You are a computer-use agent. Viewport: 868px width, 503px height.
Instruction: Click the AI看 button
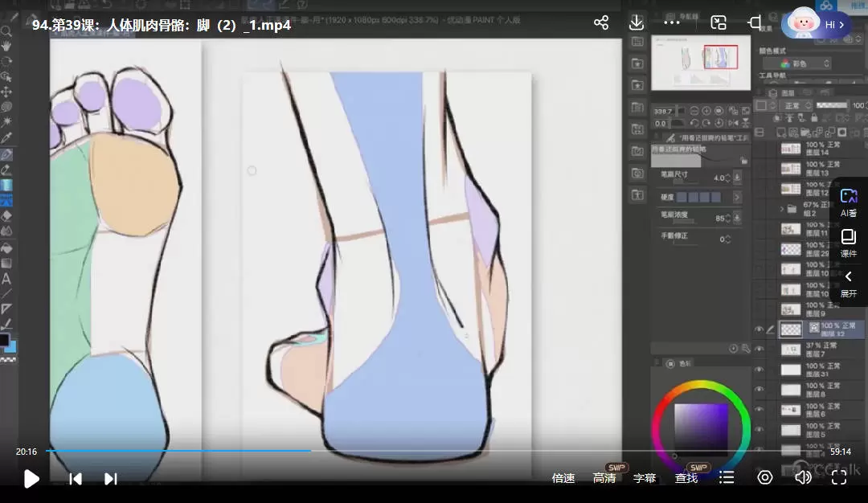pos(849,202)
